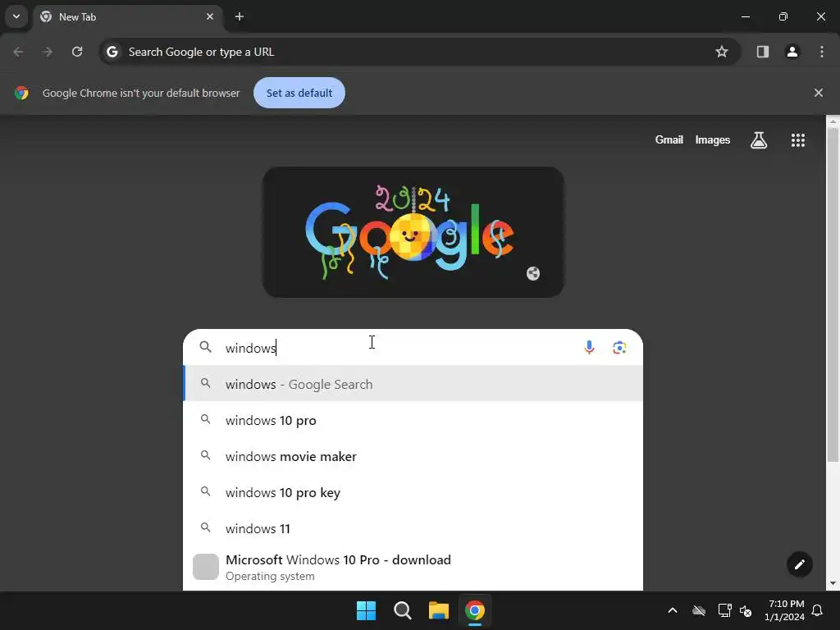
Task: Open the Windows Start menu
Action: pos(367,610)
